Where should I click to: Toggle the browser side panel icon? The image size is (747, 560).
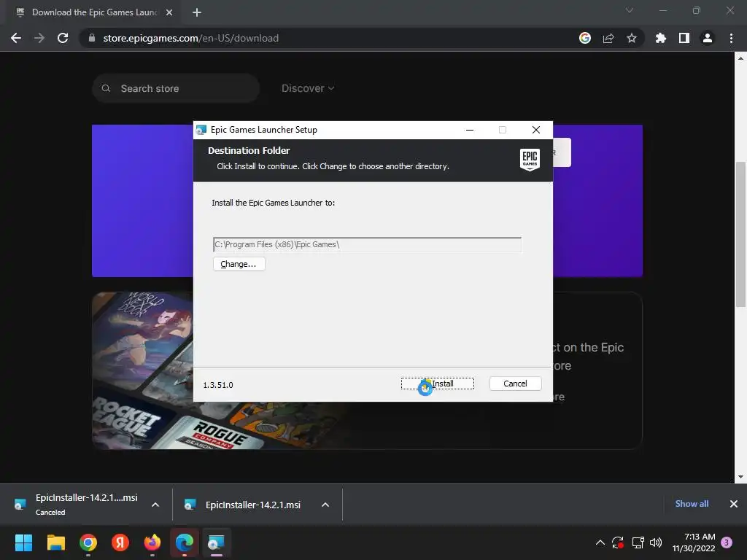click(684, 38)
